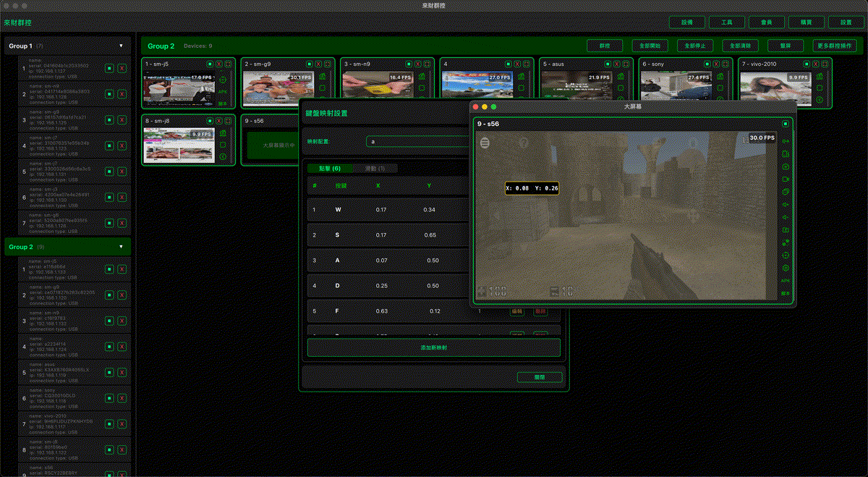Open the 工具 menu in top bar

[x=727, y=22]
